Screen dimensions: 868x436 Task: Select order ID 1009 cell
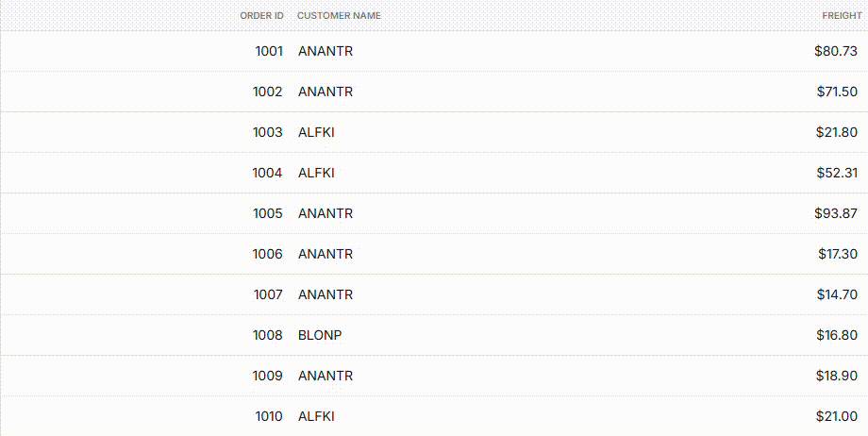click(x=268, y=376)
